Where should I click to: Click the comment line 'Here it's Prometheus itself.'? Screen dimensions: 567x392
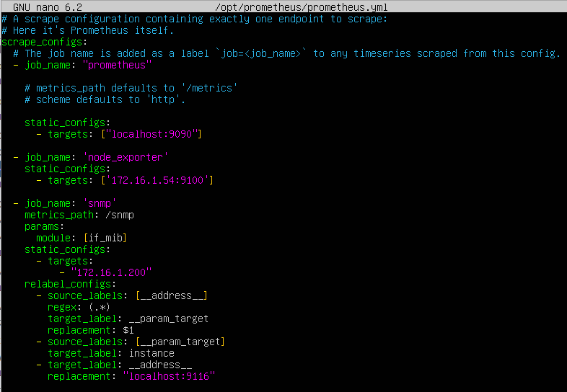coord(87,30)
